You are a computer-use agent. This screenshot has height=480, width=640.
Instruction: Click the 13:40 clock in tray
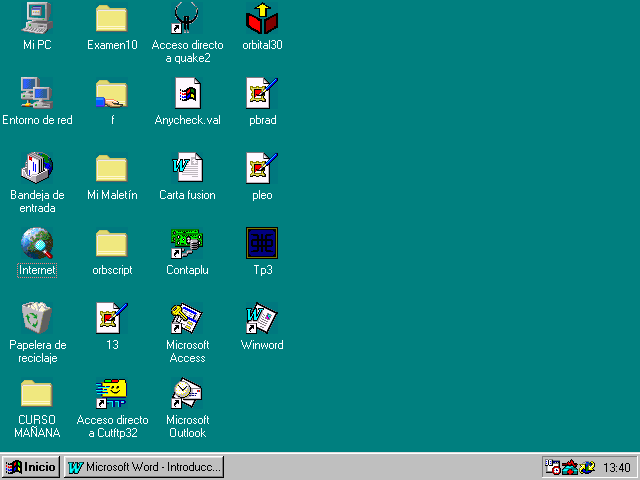[x=617, y=467]
